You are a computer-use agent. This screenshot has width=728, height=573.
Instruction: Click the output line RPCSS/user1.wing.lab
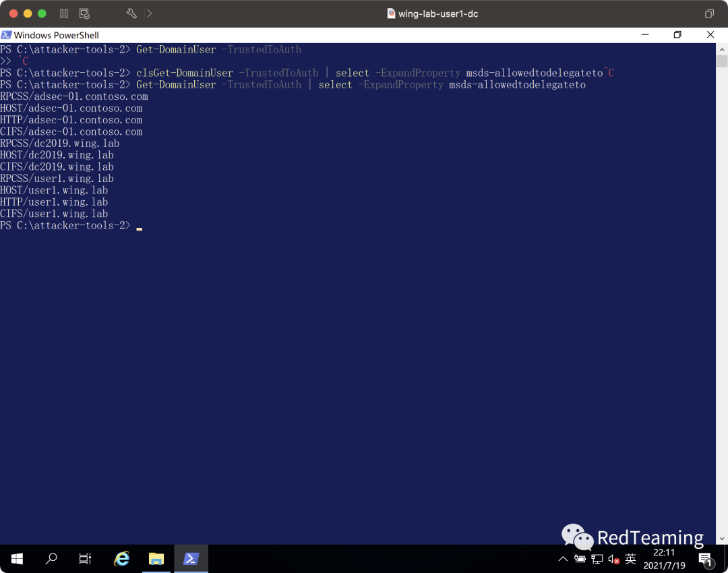(57, 179)
